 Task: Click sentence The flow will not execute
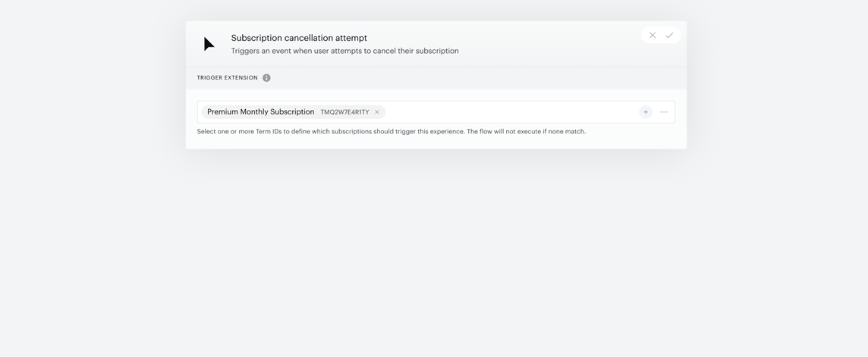point(526,132)
